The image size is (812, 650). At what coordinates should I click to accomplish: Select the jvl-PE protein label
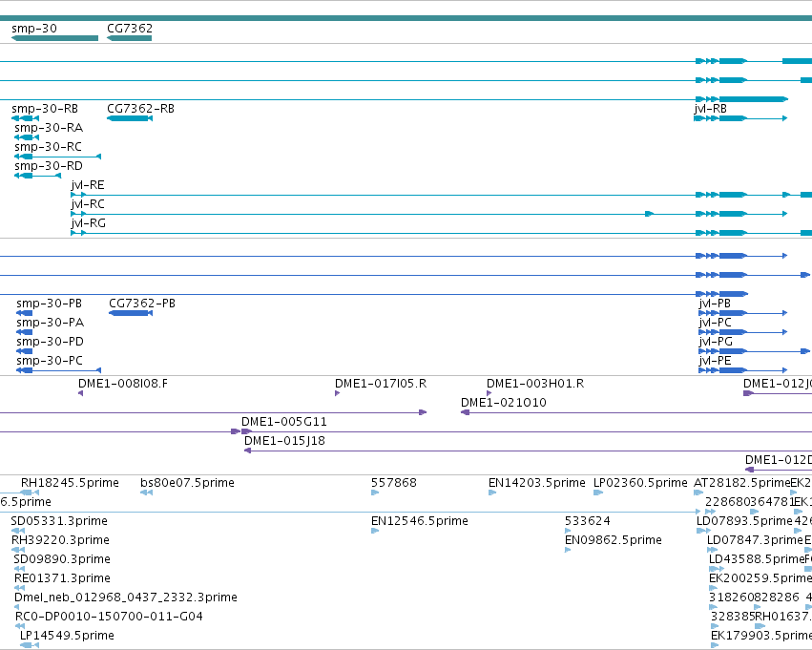tap(716, 361)
